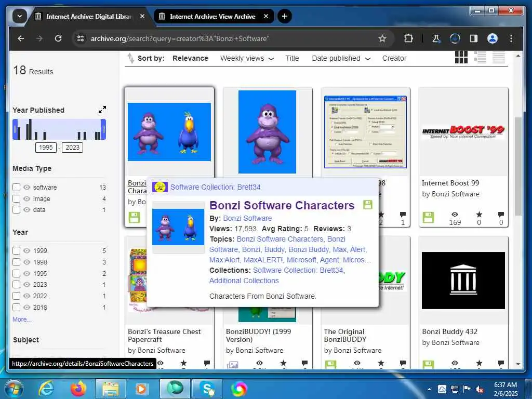This screenshot has width=532, height=399.
Task: Adjust the right handle of year slider
Action: [x=103, y=129]
